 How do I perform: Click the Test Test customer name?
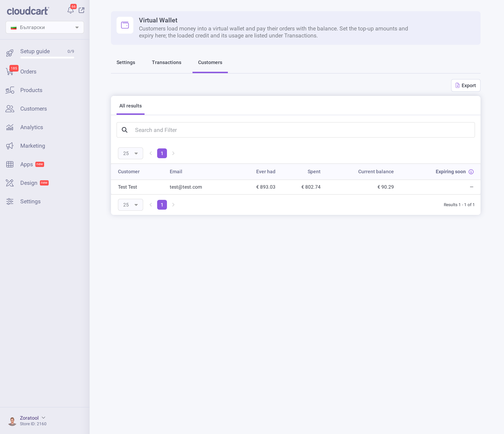pyautogui.click(x=127, y=187)
